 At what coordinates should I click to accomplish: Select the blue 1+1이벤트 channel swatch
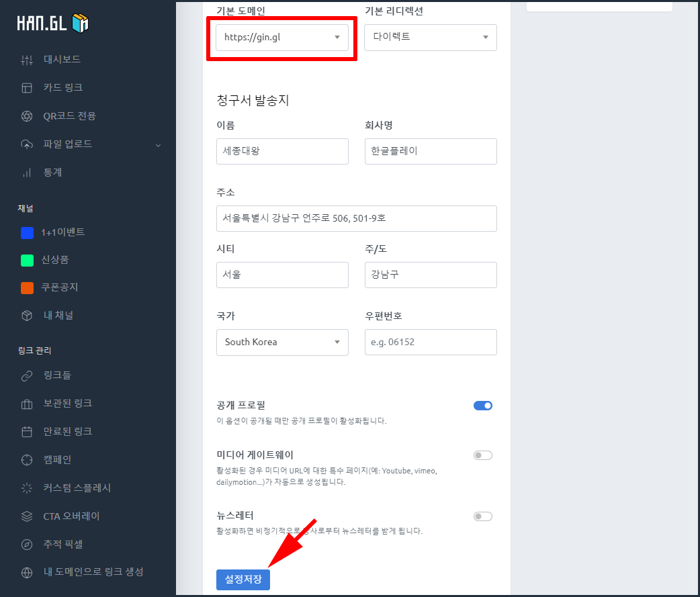pos(28,233)
